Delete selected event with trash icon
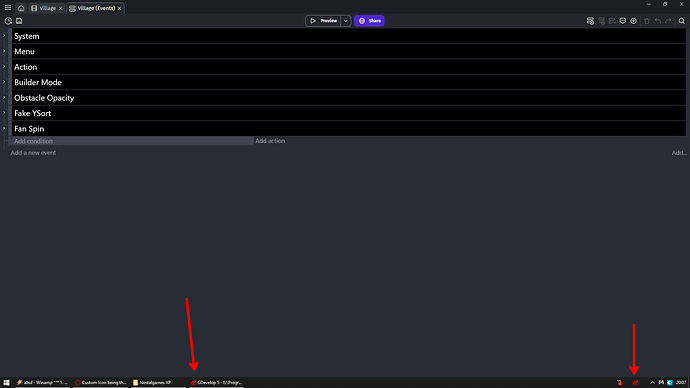Screen dimensions: 690x388 pos(646,21)
